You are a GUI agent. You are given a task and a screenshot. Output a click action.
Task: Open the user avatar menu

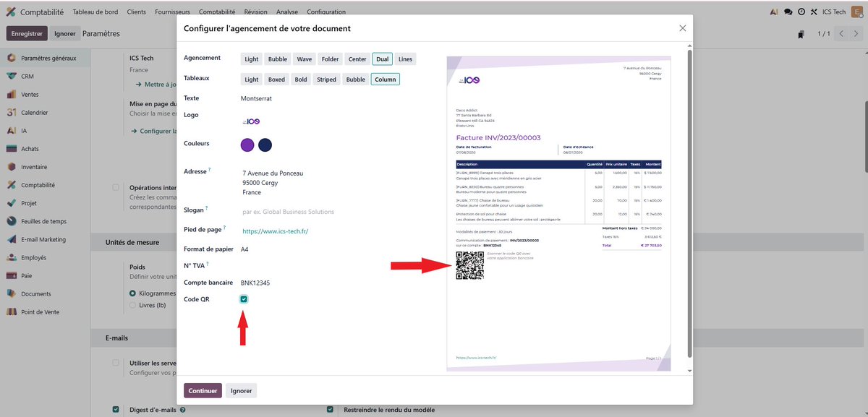[x=856, y=12]
